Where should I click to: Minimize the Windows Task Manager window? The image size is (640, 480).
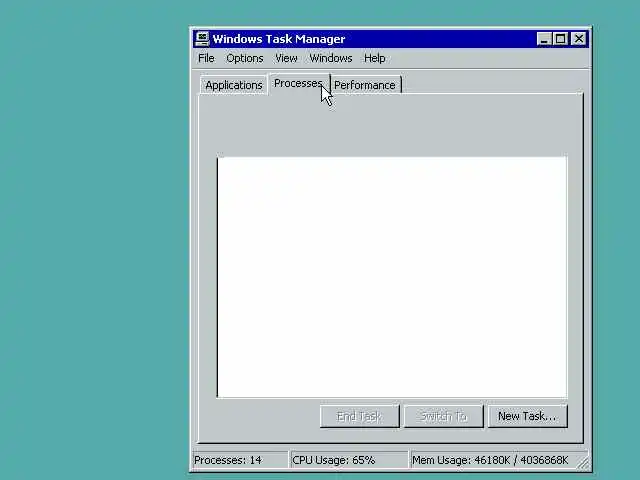[x=544, y=39]
